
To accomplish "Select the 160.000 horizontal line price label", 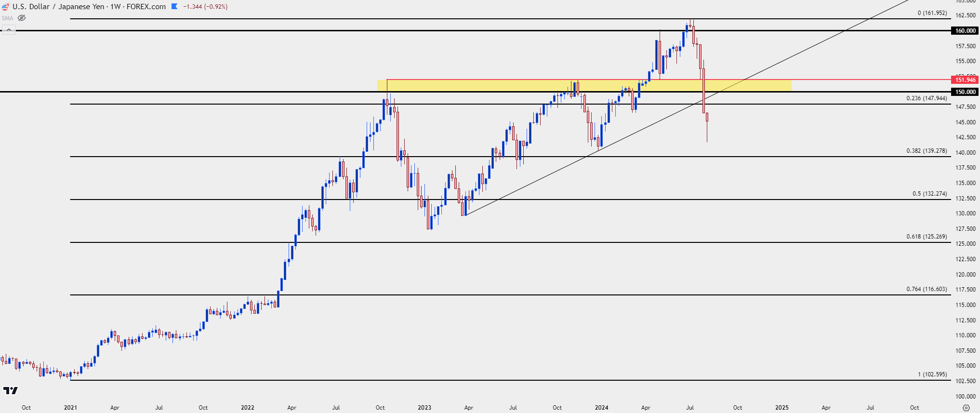I will point(966,31).
